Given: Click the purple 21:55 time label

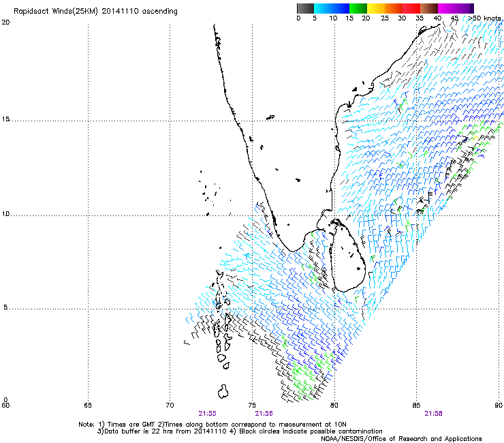Looking at the screenshot, I should 207,414.
